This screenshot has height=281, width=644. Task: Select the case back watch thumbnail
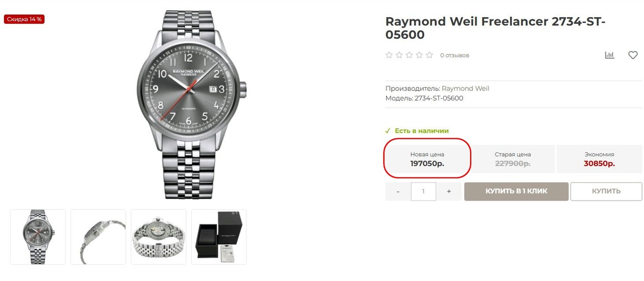click(158, 237)
